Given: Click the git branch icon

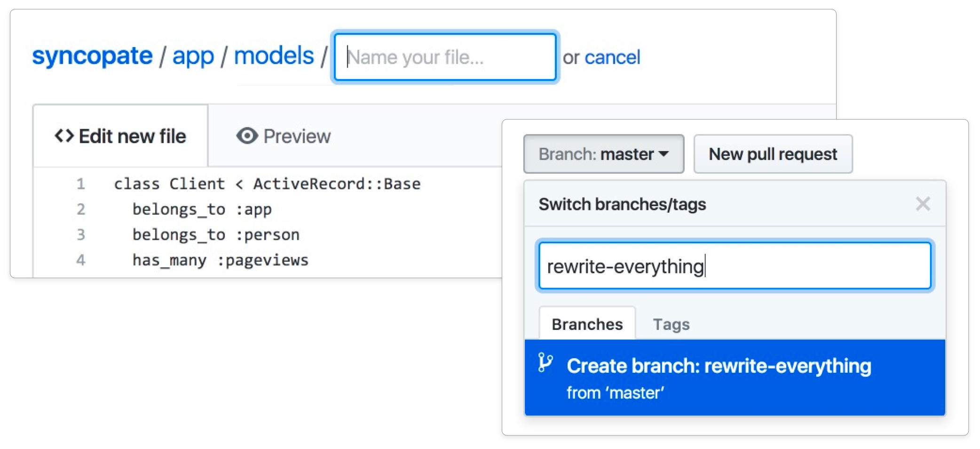Looking at the screenshot, I should coord(545,363).
